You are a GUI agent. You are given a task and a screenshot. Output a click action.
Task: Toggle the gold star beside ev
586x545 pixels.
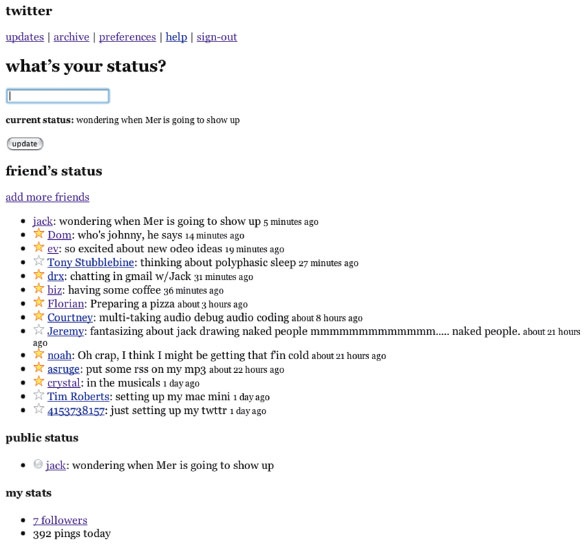(x=38, y=247)
